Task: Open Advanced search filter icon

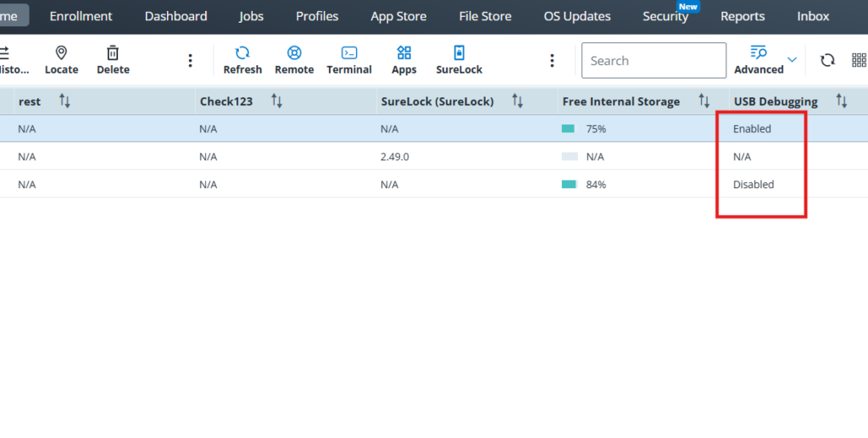Action: click(759, 53)
